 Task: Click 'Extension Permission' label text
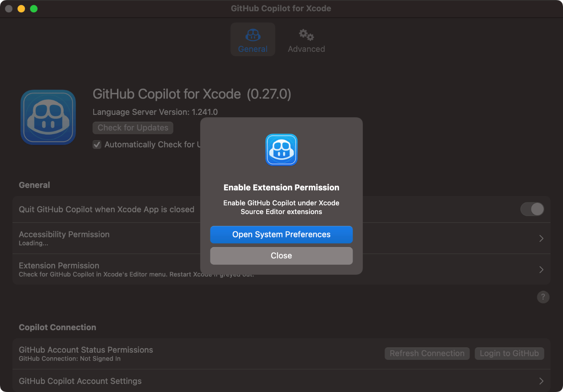(x=59, y=265)
